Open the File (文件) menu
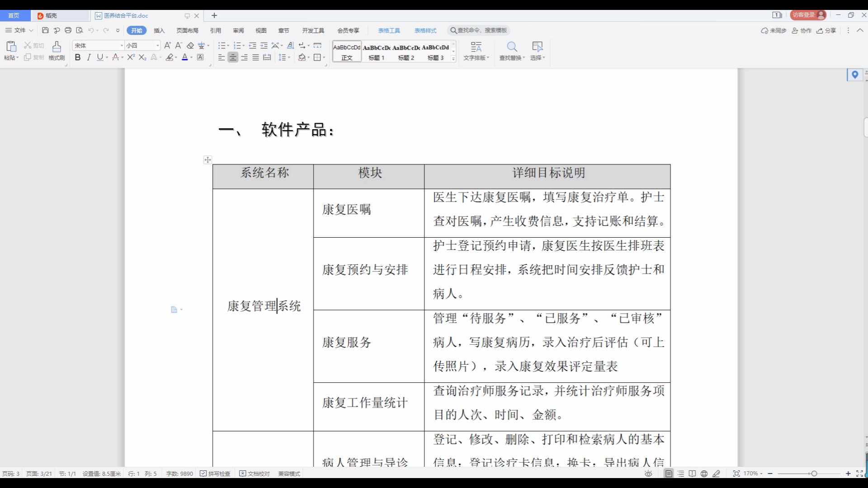Viewport: 868px width, 488px height. (x=19, y=30)
